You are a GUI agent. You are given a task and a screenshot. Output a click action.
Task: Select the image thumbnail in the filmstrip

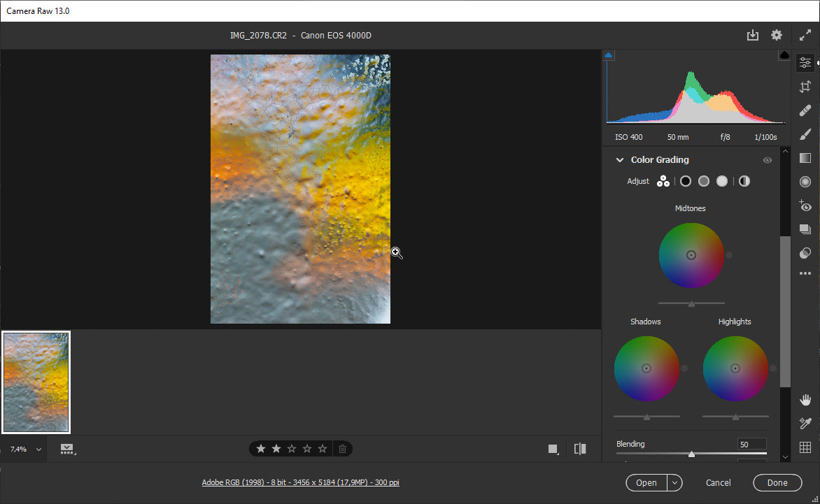pos(36,382)
